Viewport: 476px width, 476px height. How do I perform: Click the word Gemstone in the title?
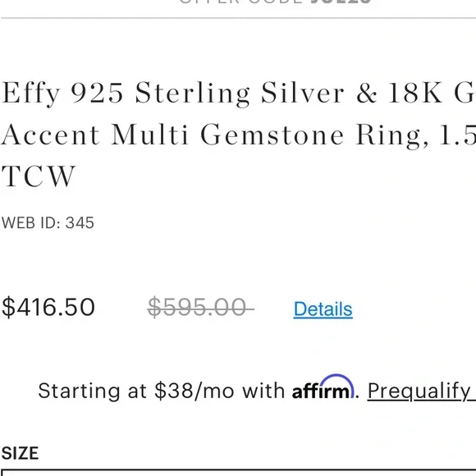(x=272, y=135)
